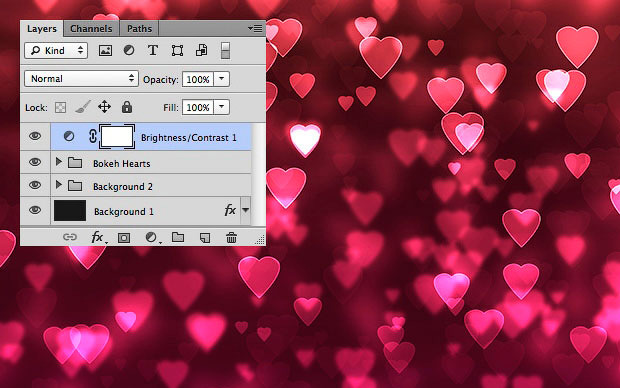Viewport: 620px width, 388px height.
Task: Hide the Background 1 layer
Action: click(35, 210)
